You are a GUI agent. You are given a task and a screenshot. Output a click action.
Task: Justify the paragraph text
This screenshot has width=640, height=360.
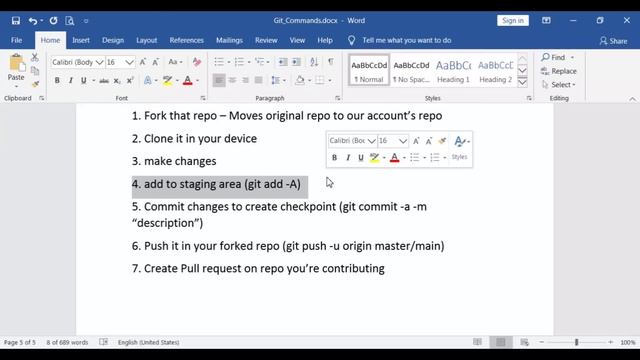(258, 80)
